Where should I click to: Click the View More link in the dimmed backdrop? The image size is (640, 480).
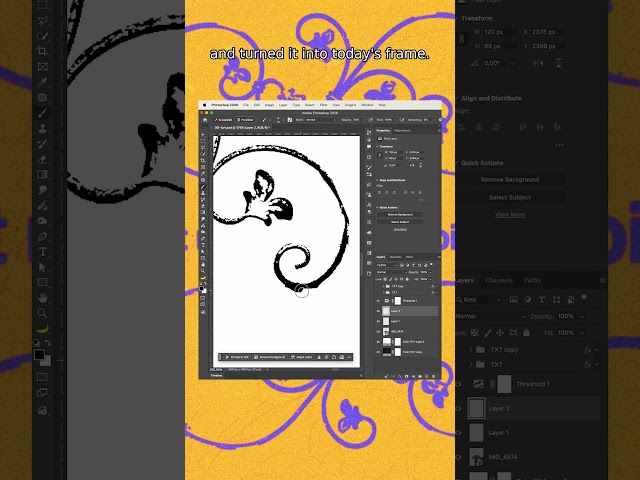click(510, 214)
